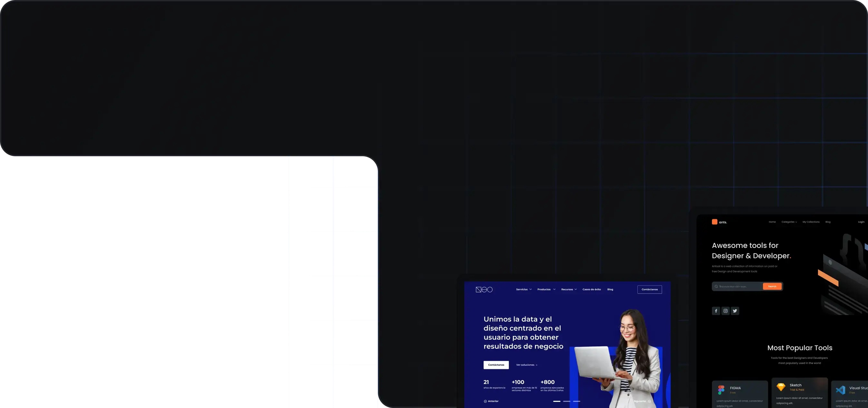The width and height of the screenshot is (868, 408).
Task: Click the Visual Studio Code icon
Action: [840, 390]
